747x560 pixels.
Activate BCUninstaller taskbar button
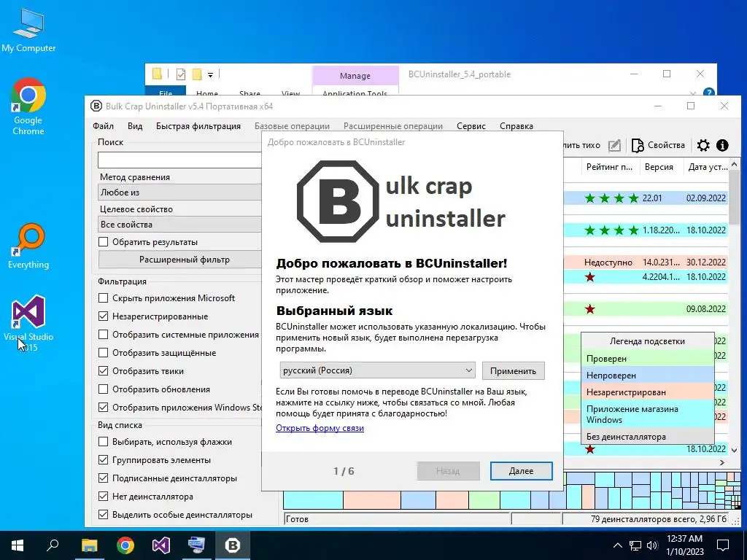(x=233, y=545)
